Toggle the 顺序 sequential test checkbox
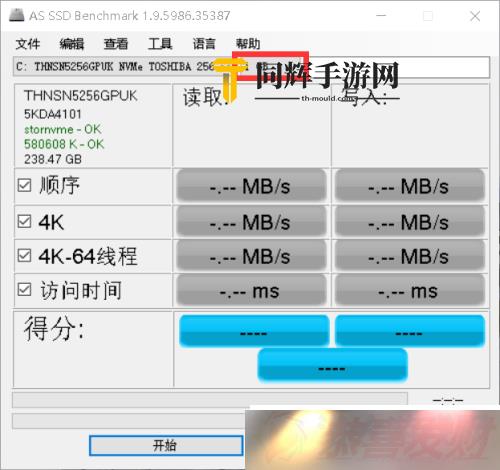500x470 pixels. click(x=24, y=185)
